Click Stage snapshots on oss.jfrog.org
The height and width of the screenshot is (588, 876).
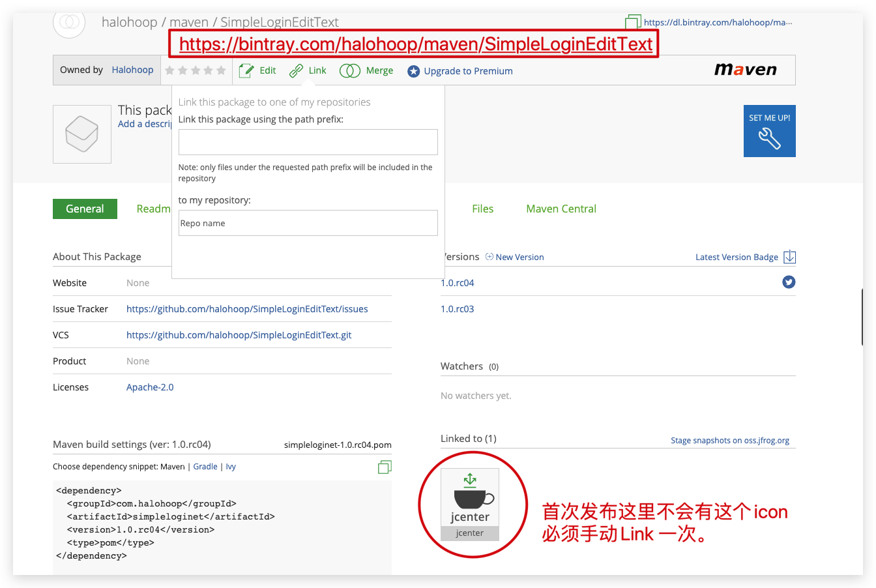pyautogui.click(x=730, y=441)
